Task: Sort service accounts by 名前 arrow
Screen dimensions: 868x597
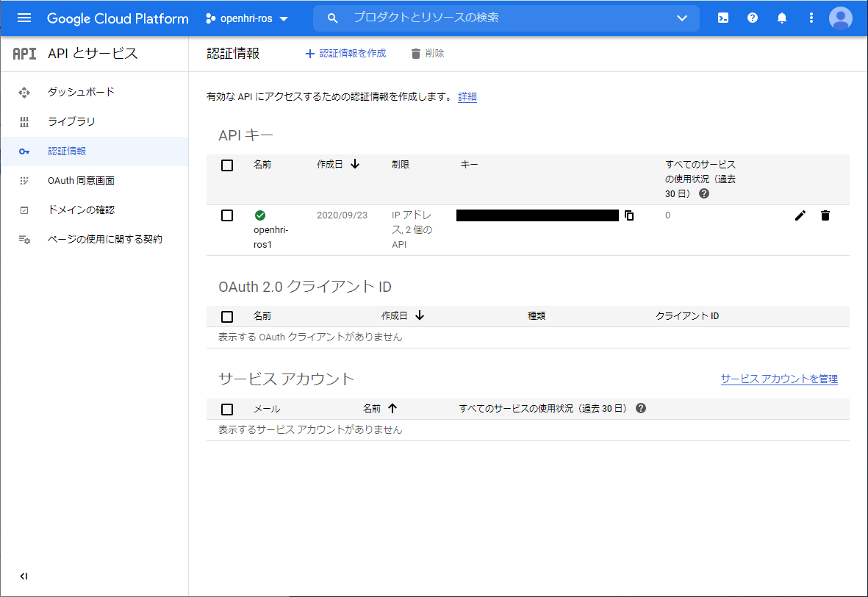Action: (392, 408)
